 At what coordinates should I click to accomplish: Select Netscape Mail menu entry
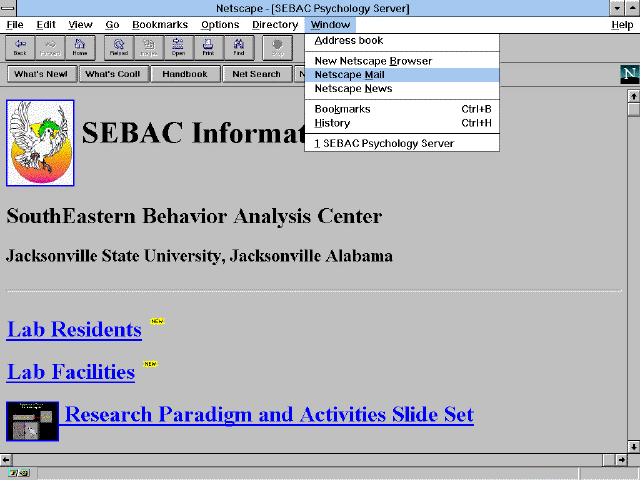[402, 75]
